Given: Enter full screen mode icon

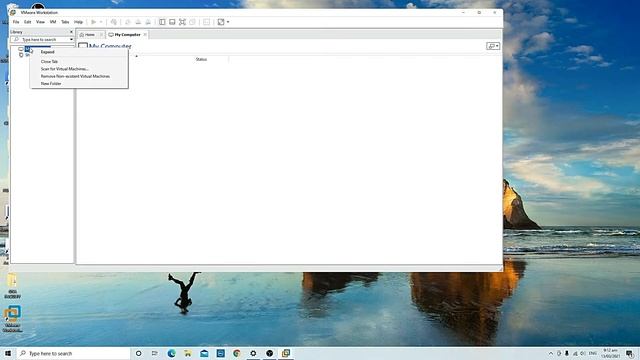Looking at the screenshot, I should [x=182, y=22].
